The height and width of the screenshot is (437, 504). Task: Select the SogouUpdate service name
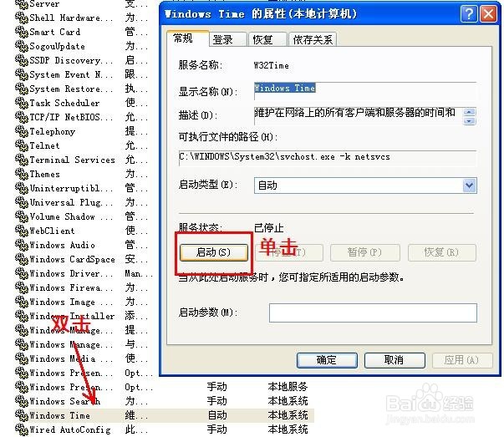pyautogui.click(x=57, y=46)
